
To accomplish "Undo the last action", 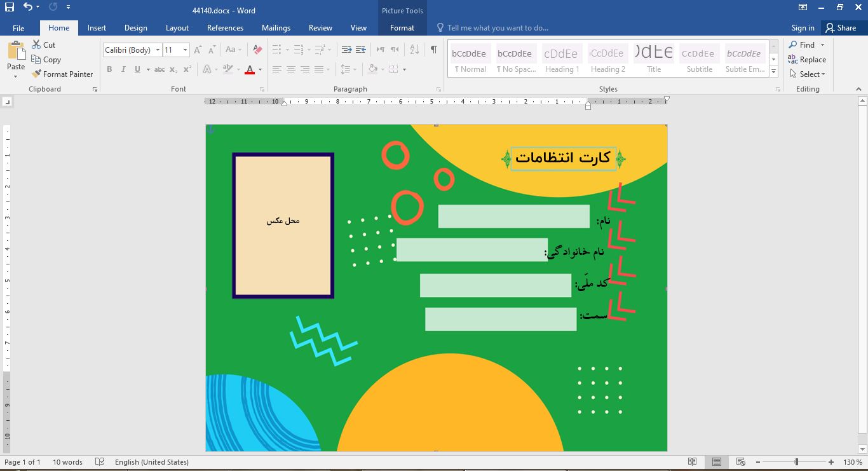I will pos(27,7).
